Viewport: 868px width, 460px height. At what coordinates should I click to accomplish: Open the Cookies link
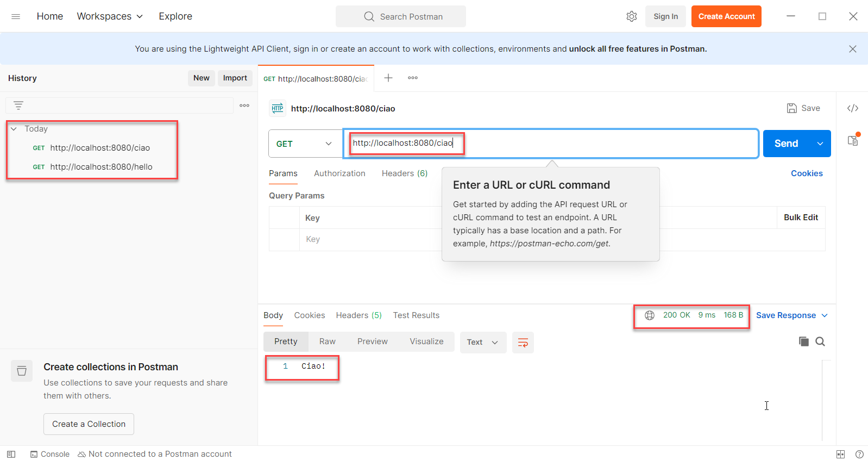(807, 173)
